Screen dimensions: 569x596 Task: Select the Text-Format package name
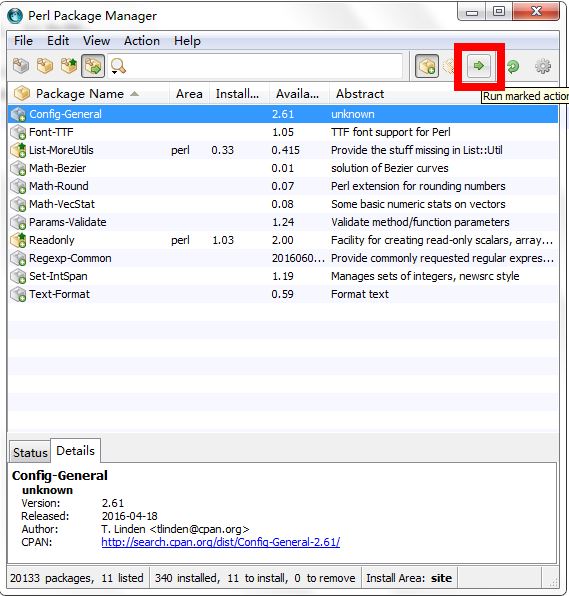[x=59, y=294]
